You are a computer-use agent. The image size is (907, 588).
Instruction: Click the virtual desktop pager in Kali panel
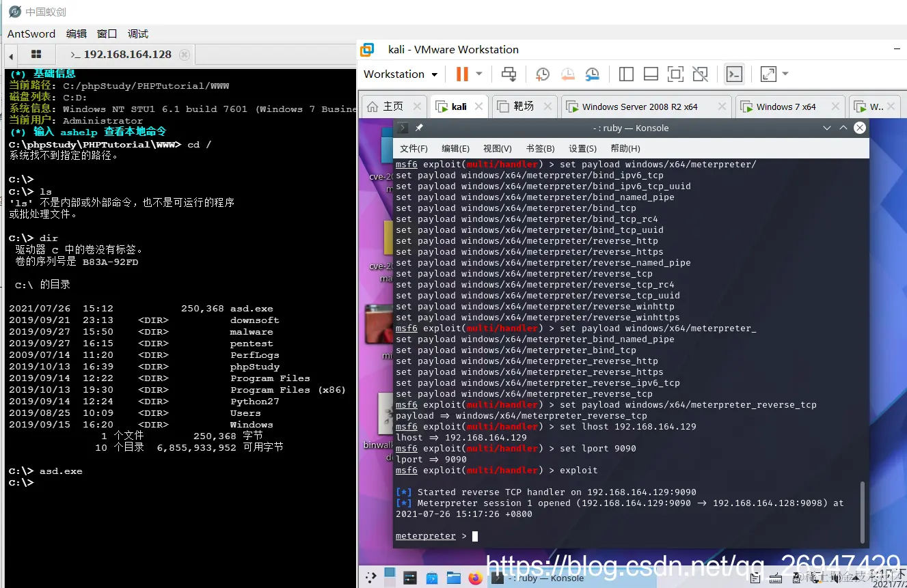coord(390,578)
